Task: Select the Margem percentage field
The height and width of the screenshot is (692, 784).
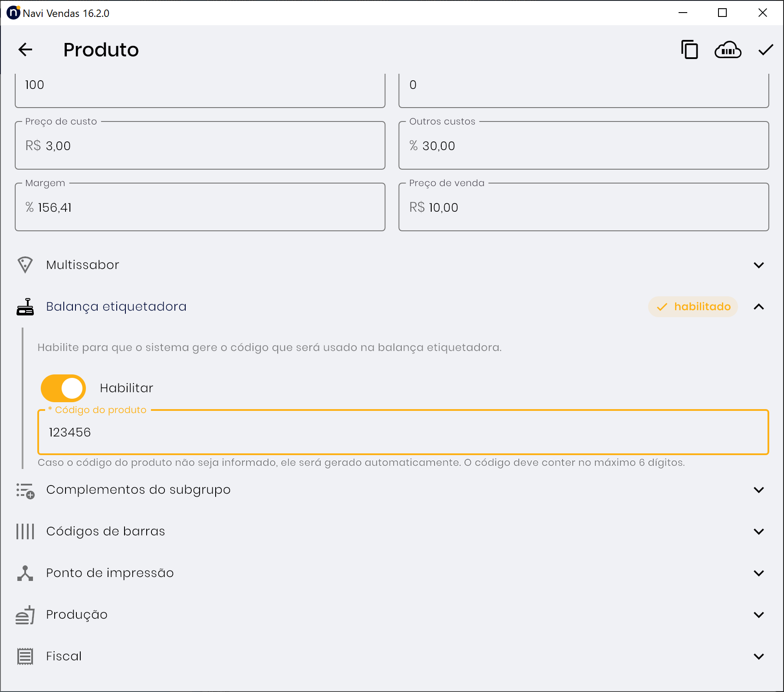Action: tap(200, 208)
